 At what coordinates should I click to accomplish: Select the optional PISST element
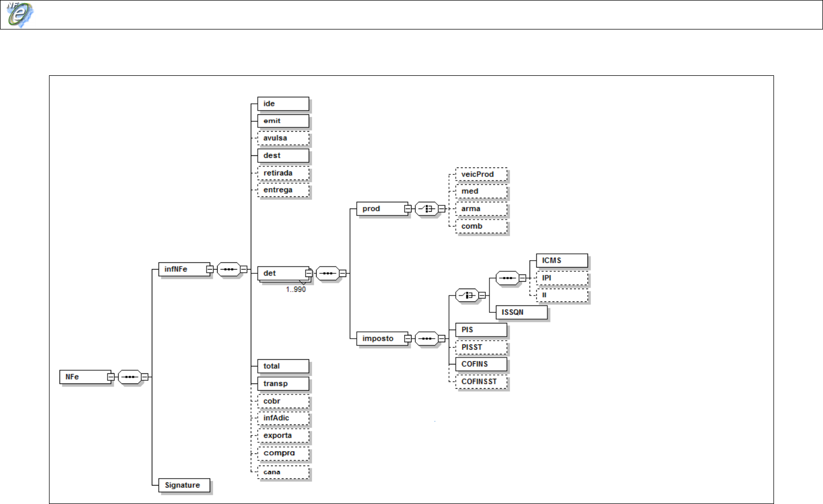(482, 347)
